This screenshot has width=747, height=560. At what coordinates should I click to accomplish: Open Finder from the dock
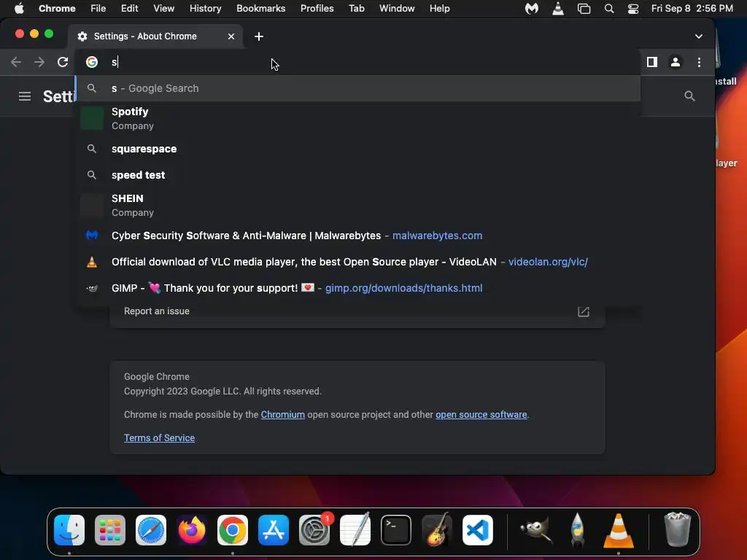pos(69,530)
